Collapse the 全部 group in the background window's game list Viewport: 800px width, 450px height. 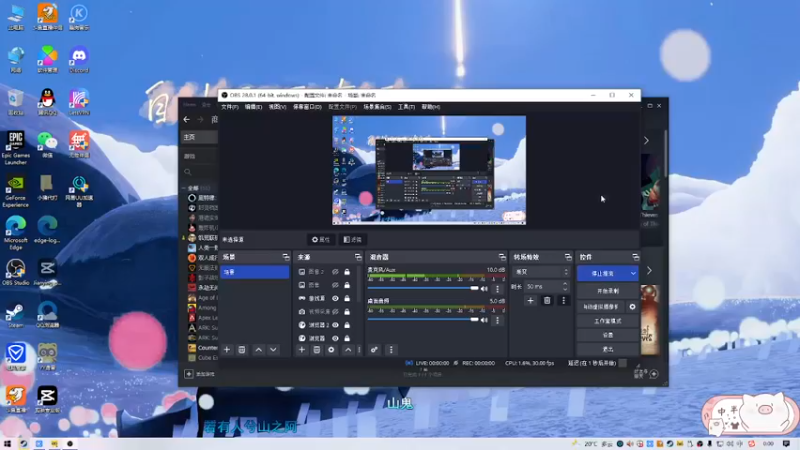pos(184,188)
